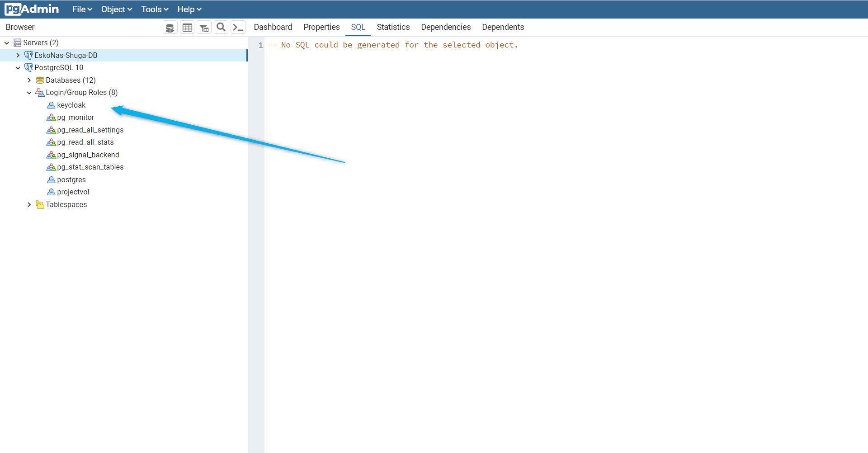
Task: Click the PostgreSQL 10 server elephant icon
Action: point(28,67)
